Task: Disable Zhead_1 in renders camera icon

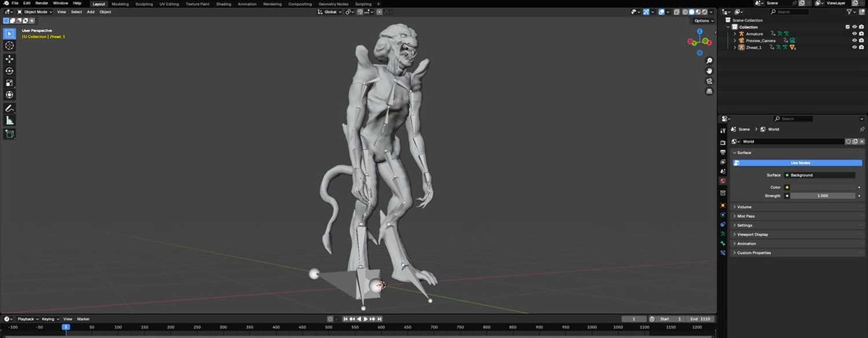Action: (x=862, y=47)
